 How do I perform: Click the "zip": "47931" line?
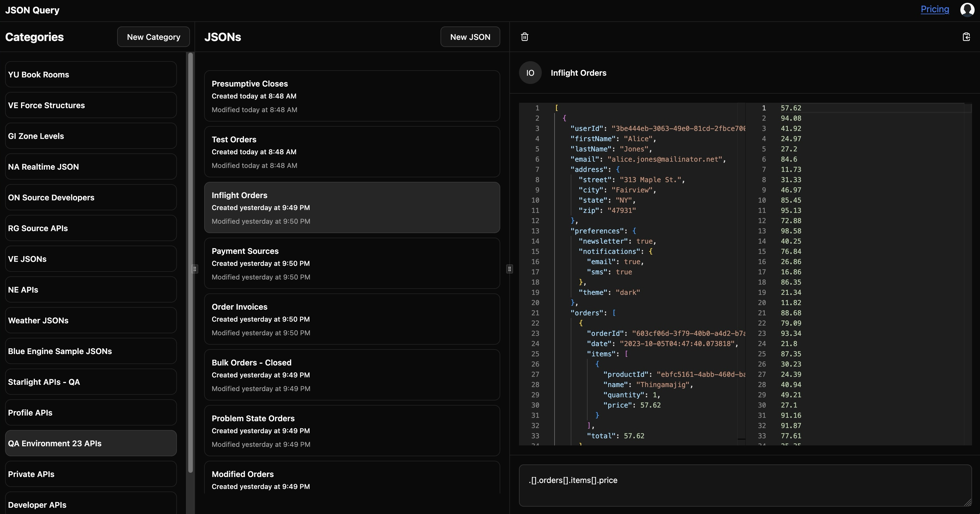[x=607, y=211]
